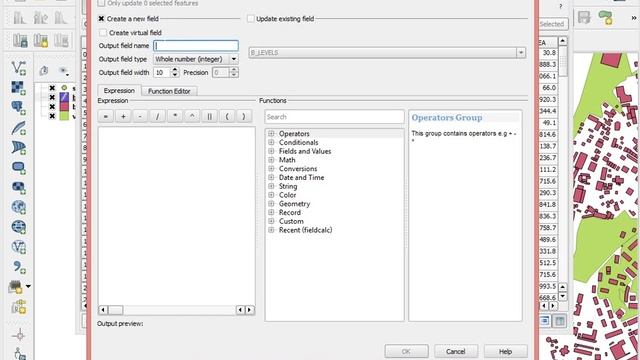
Task: Click the red layer color swatch
Action: pyautogui.click(x=64, y=107)
